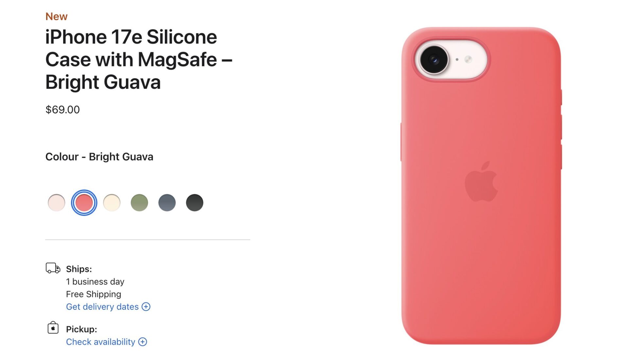Click the Bright Guava case product image
Viewport: 628px width, 364px height.
coord(481,186)
